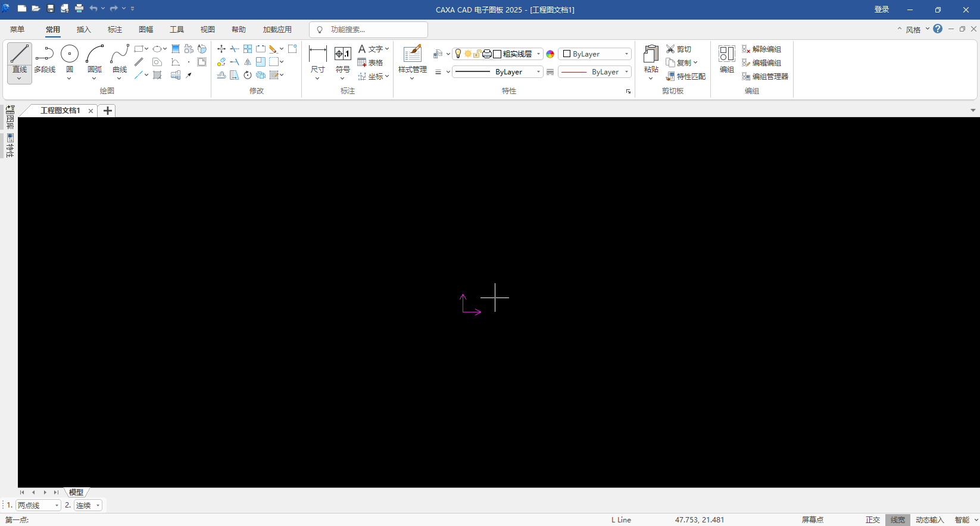The image size is (980, 526).
Task: Toggle 正交 ortho mode in status bar
Action: 872,520
